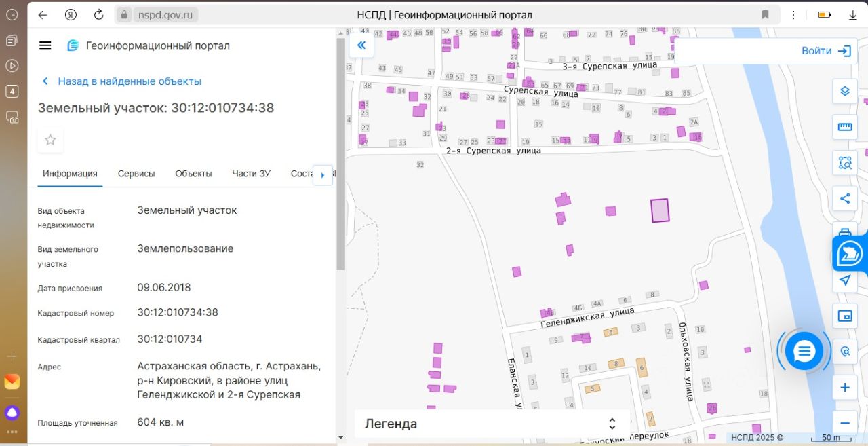Expand the Легенда legend panel

[612, 424]
